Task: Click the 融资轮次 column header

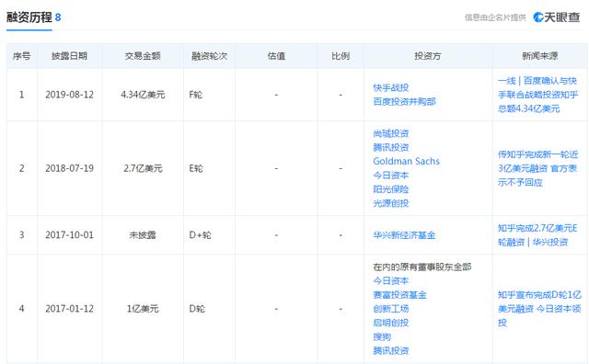Action: [x=209, y=56]
